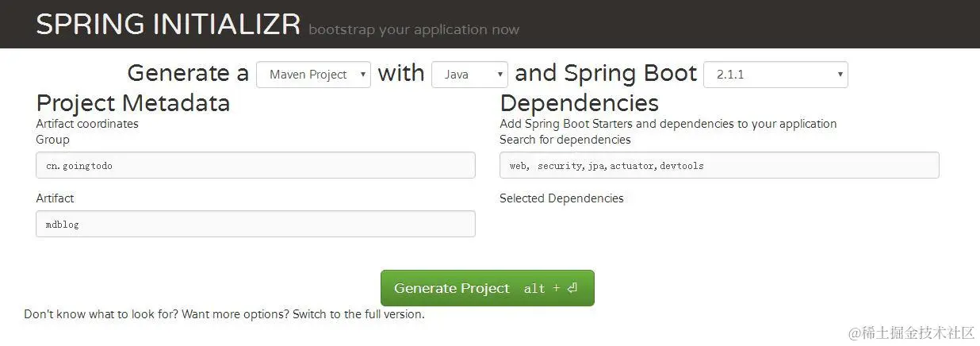Click the 'Artifact coordinates' subtitle text

tap(87, 124)
